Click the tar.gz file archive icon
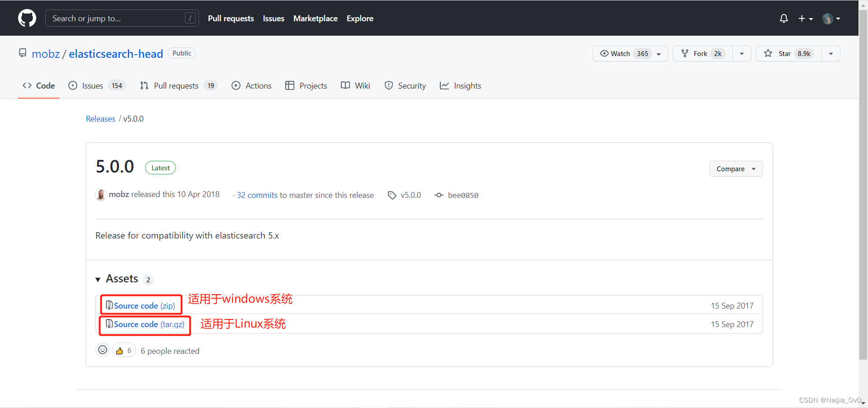The width and height of the screenshot is (868, 408). [x=109, y=324]
